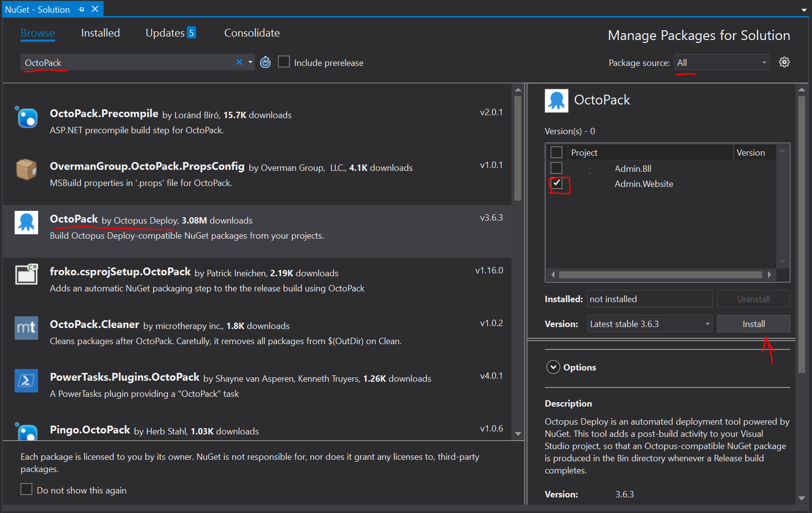This screenshot has width=812, height=513.
Task: Click the v2.0.1 version of OctoPack.Precompile
Action: coord(491,112)
